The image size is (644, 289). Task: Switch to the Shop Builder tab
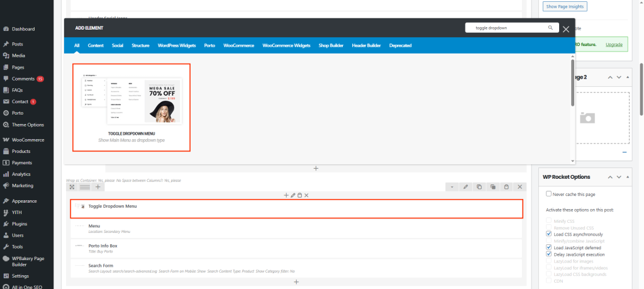[331, 45]
